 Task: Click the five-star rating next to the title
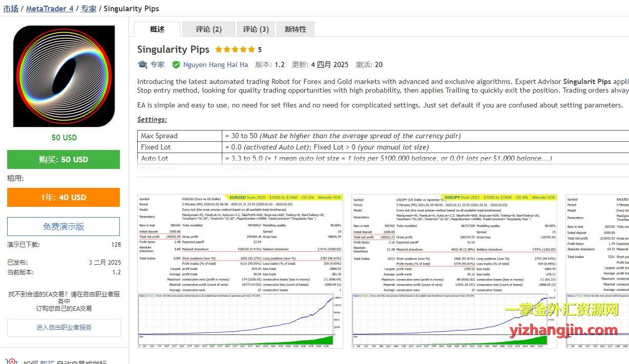click(235, 50)
